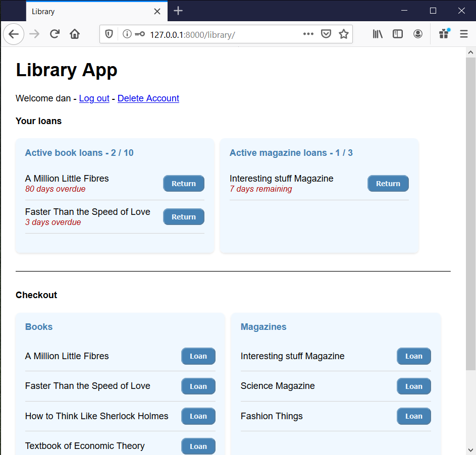Go back using the browser back arrow
The width and height of the screenshot is (476, 455).
14,34
